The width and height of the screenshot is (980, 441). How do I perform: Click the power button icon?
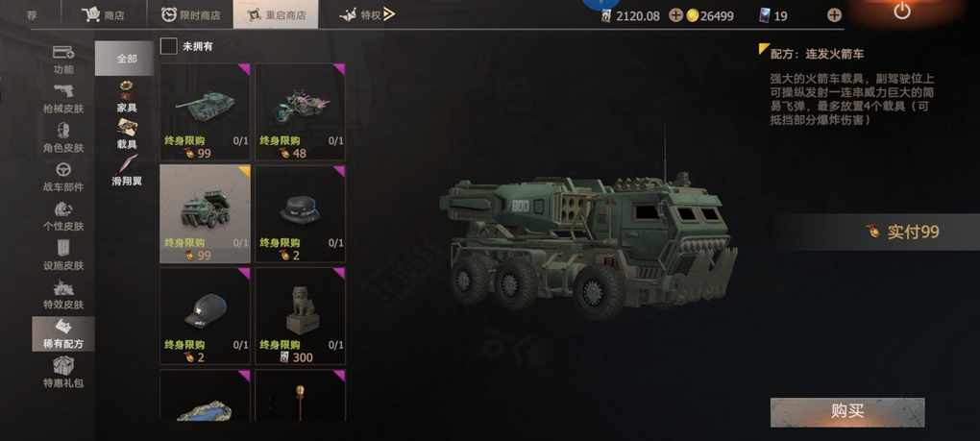tap(901, 11)
